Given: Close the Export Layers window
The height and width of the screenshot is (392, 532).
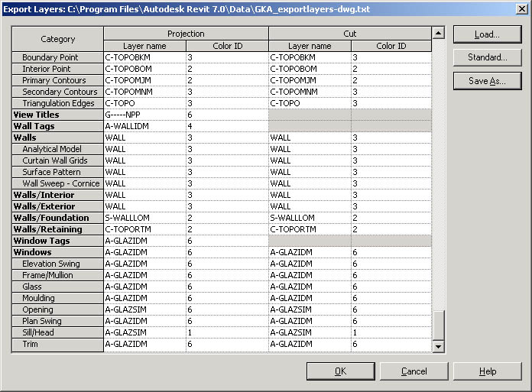Looking at the screenshot, I should click(x=521, y=8).
